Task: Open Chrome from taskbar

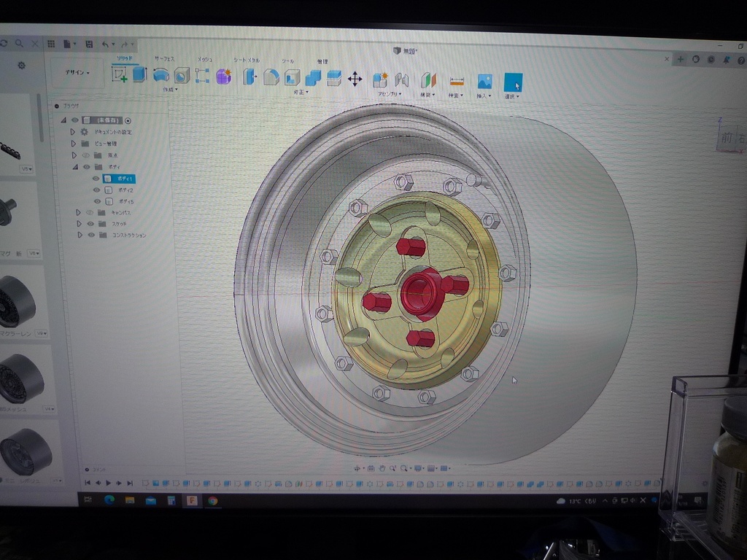Action: (212, 500)
